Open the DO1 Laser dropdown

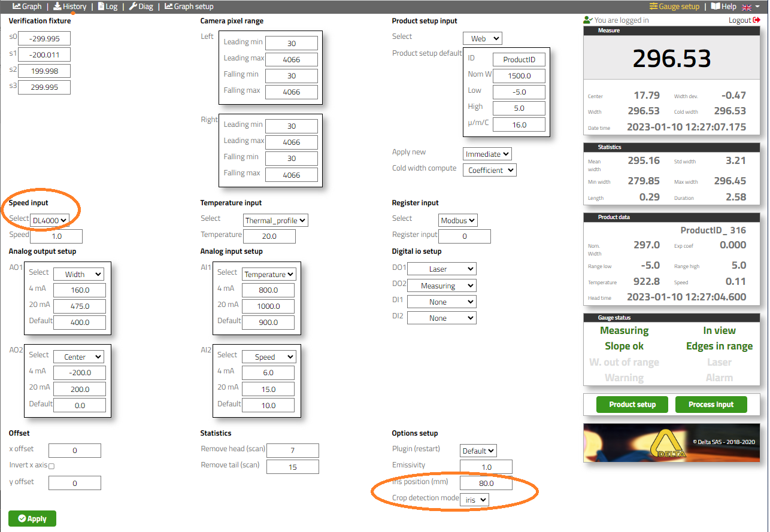tap(441, 269)
